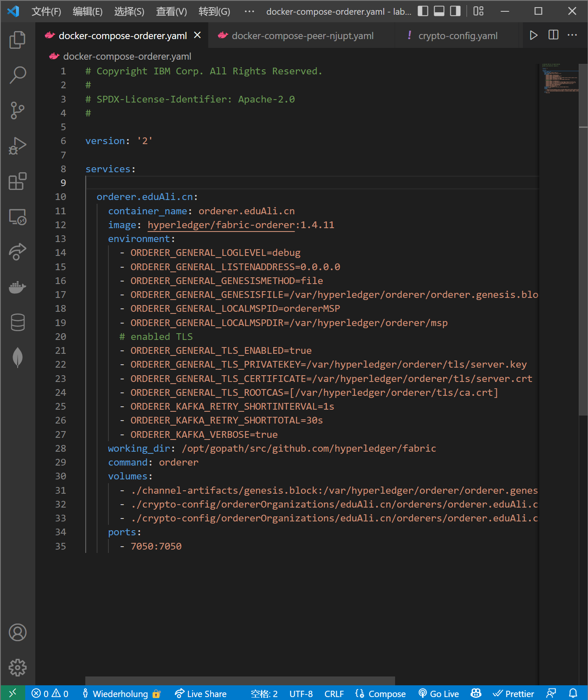Open the Docker view
The image size is (588, 700).
(x=17, y=287)
